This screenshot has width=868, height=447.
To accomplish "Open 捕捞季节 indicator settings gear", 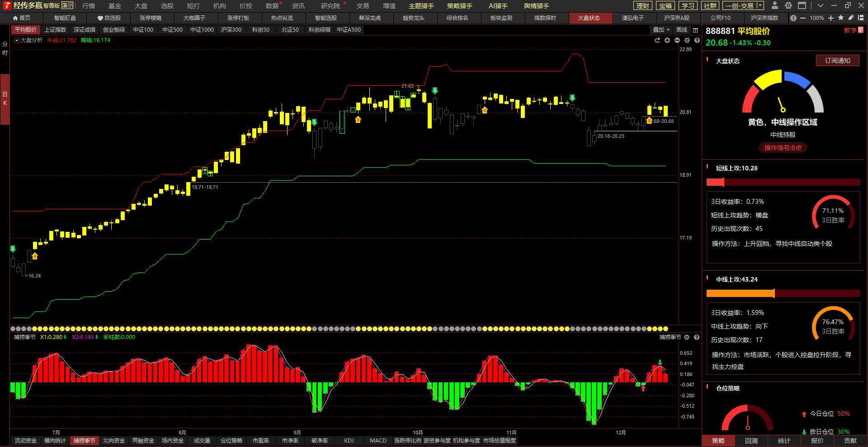I will tap(687, 337).
